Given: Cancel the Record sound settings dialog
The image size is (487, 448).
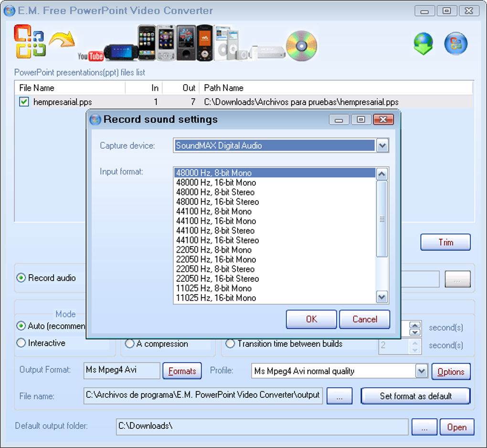Looking at the screenshot, I should (x=365, y=319).
